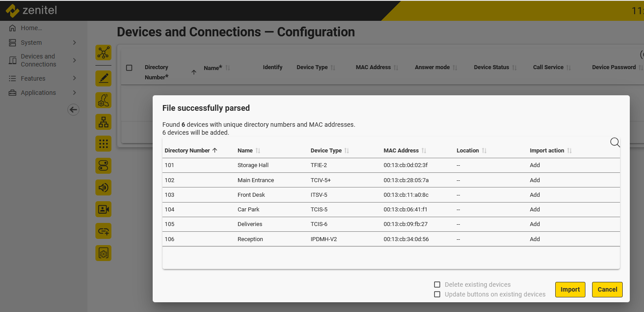644x312 pixels.
Task: Open the Home menu item
Action: (x=31, y=28)
